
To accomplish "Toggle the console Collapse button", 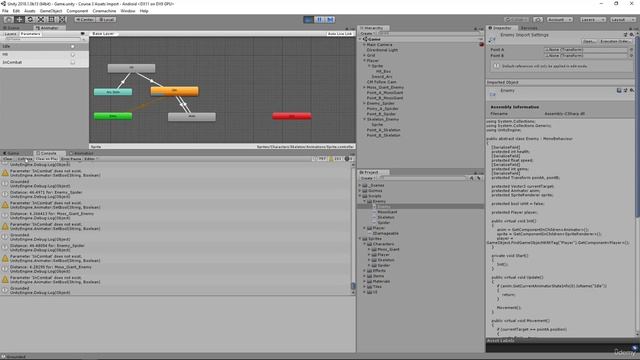I will tap(24, 159).
